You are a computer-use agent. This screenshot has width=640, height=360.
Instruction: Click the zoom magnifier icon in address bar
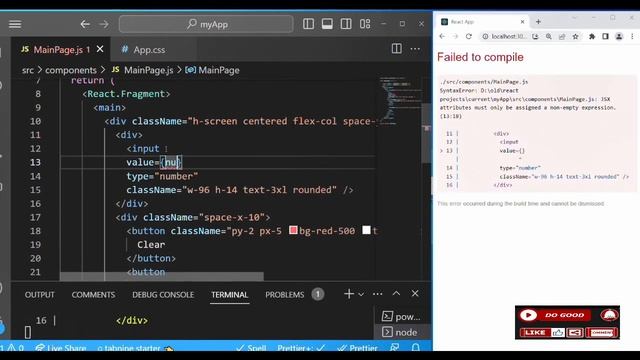pos(549,36)
